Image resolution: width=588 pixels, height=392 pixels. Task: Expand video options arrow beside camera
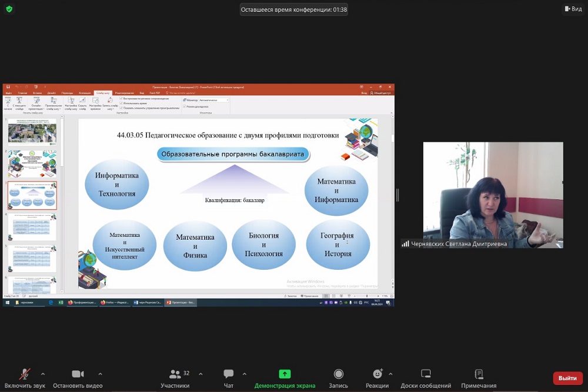click(100, 374)
